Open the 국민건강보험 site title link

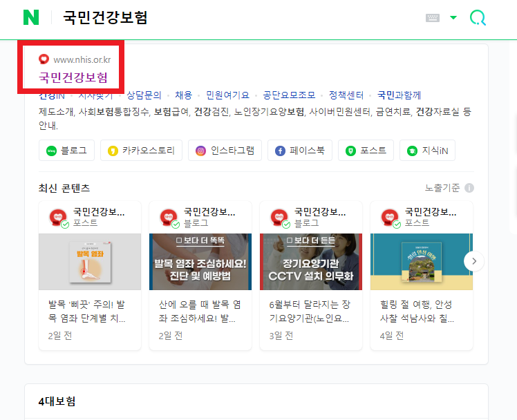[73, 77]
